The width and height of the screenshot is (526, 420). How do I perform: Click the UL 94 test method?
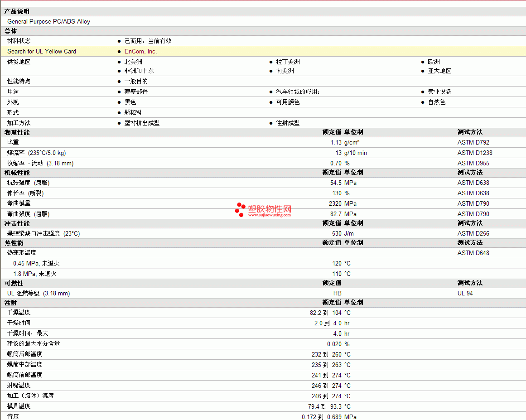tap(465, 293)
